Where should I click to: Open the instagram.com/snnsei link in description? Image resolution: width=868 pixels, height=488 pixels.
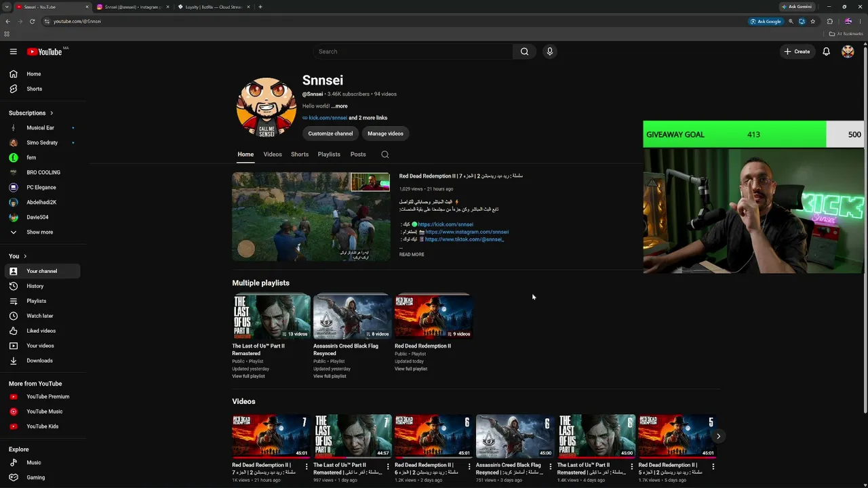(467, 232)
